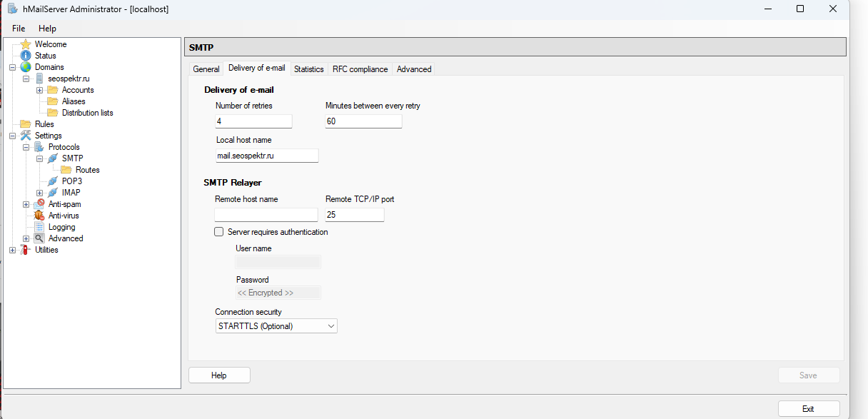868x419 pixels.
Task: Expand the Utilities tree node
Action: [x=12, y=250]
